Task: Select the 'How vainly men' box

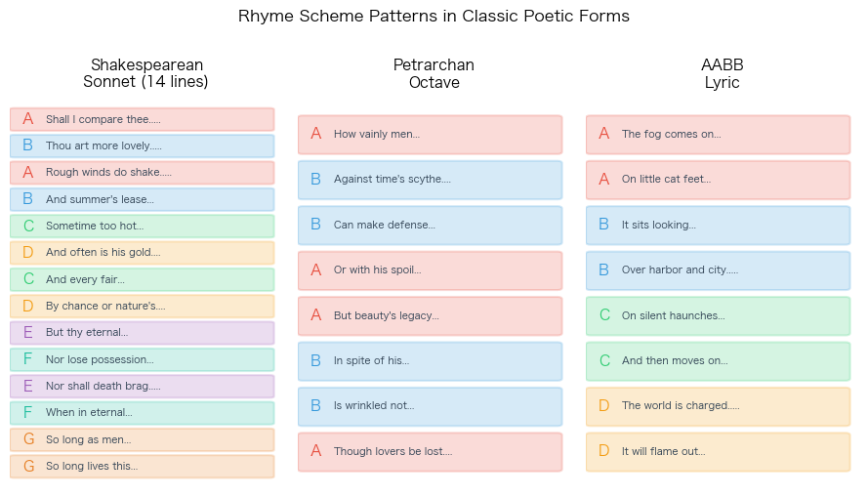Action: coord(431,135)
